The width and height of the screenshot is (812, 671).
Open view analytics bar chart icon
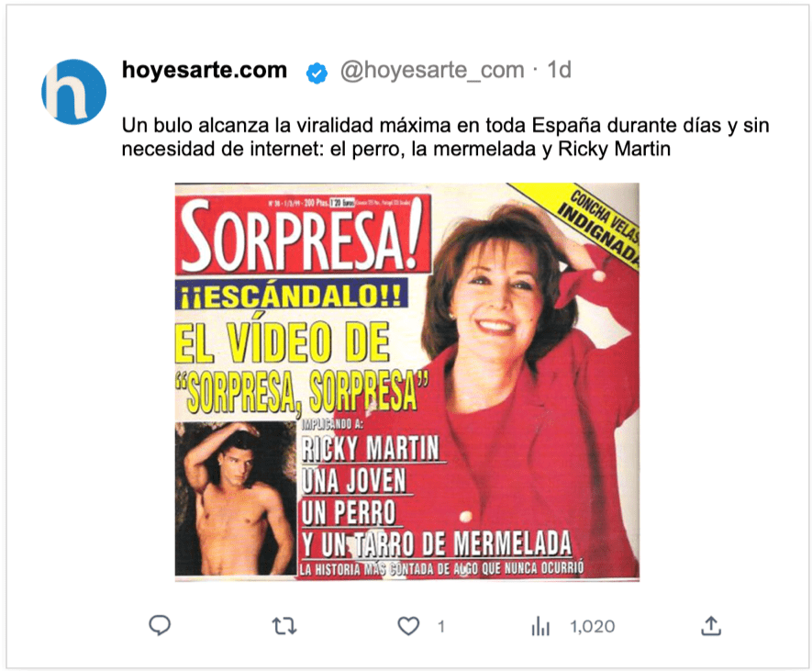[x=540, y=626]
